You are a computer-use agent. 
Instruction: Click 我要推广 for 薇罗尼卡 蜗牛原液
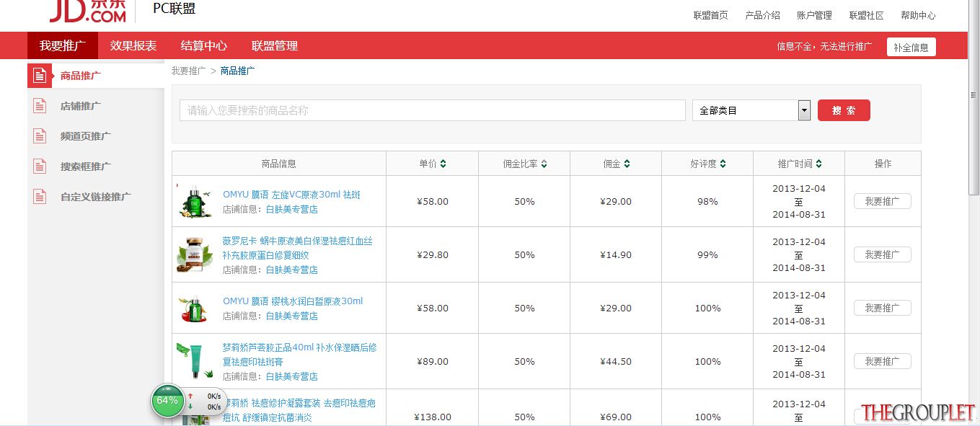click(883, 254)
